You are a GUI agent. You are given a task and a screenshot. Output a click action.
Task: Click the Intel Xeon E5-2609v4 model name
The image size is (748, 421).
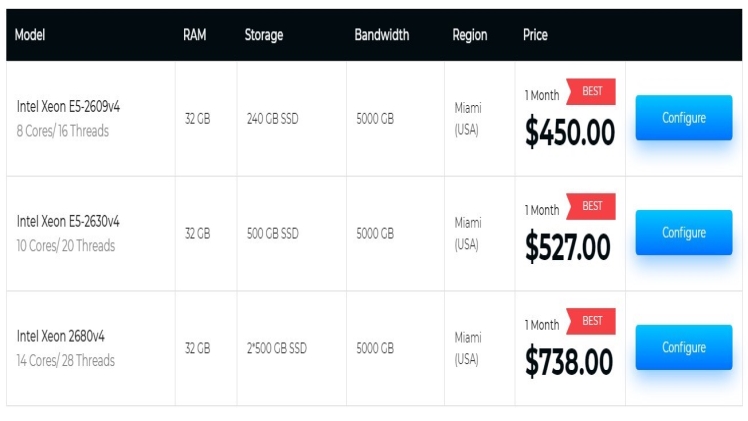pyautogui.click(x=68, y=106)
